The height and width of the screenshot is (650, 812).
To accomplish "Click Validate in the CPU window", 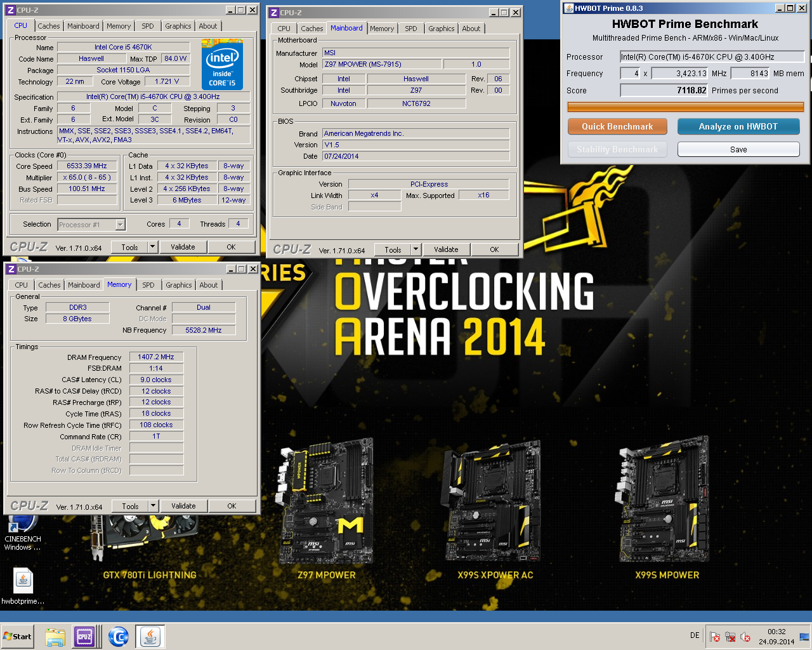I will 183,247.
